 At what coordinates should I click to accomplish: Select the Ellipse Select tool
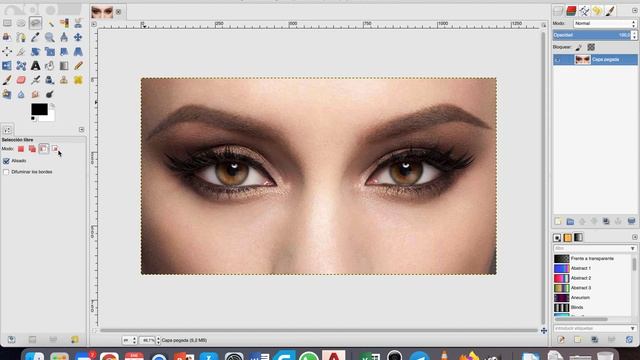coord(21,23)
